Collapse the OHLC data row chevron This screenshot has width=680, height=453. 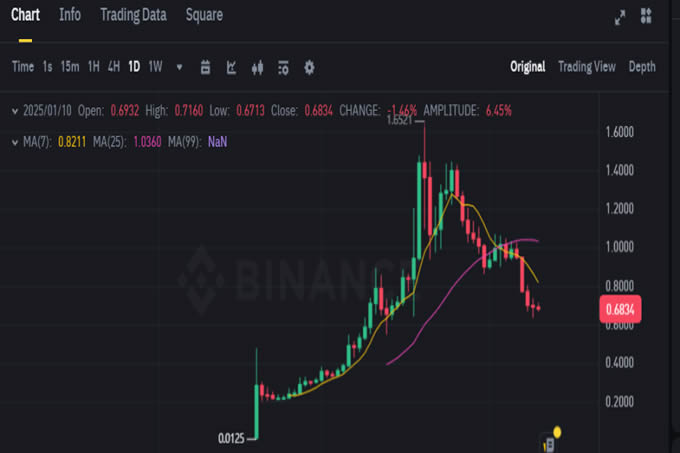click(14, 110)
